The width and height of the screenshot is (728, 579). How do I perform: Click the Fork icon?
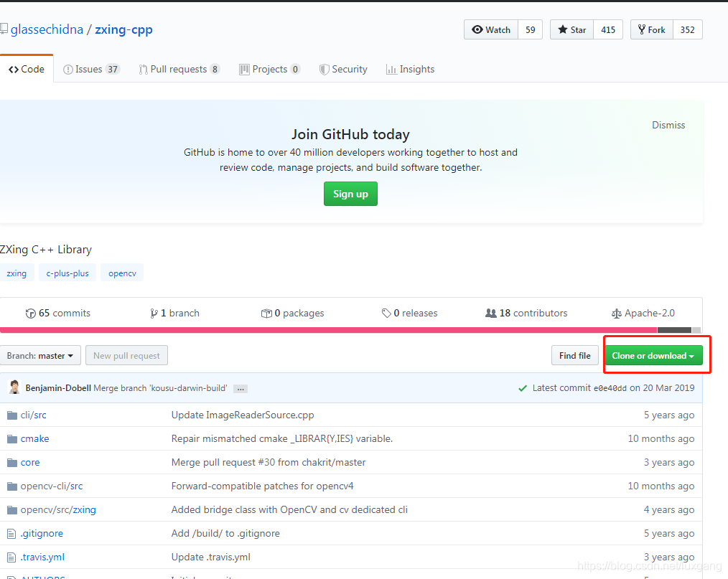coord(641,29)
